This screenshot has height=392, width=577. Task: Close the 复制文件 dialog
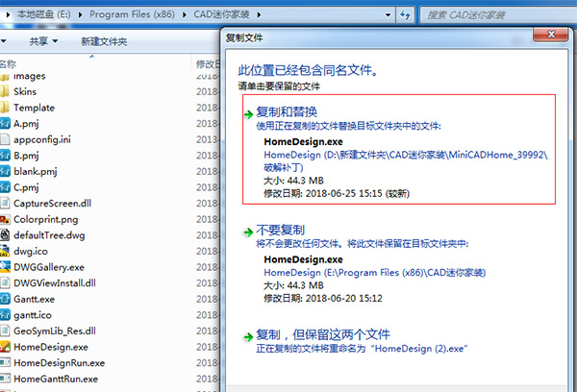click(551, 35)
